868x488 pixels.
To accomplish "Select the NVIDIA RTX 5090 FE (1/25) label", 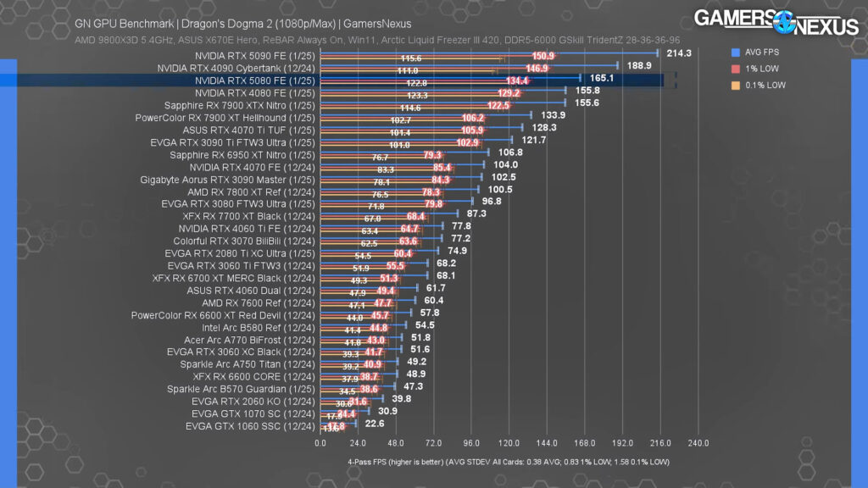I will pyautogui.click(x=254, y=56).
